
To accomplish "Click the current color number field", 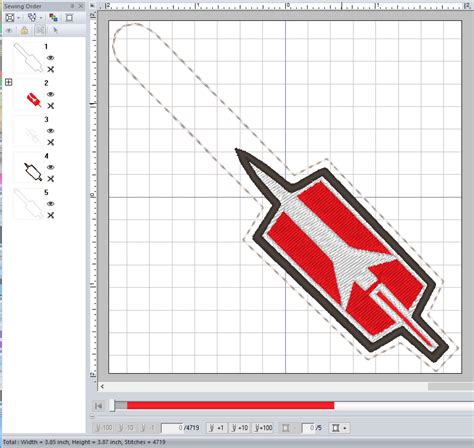I will pyautogui.click(x=308, y=428).
